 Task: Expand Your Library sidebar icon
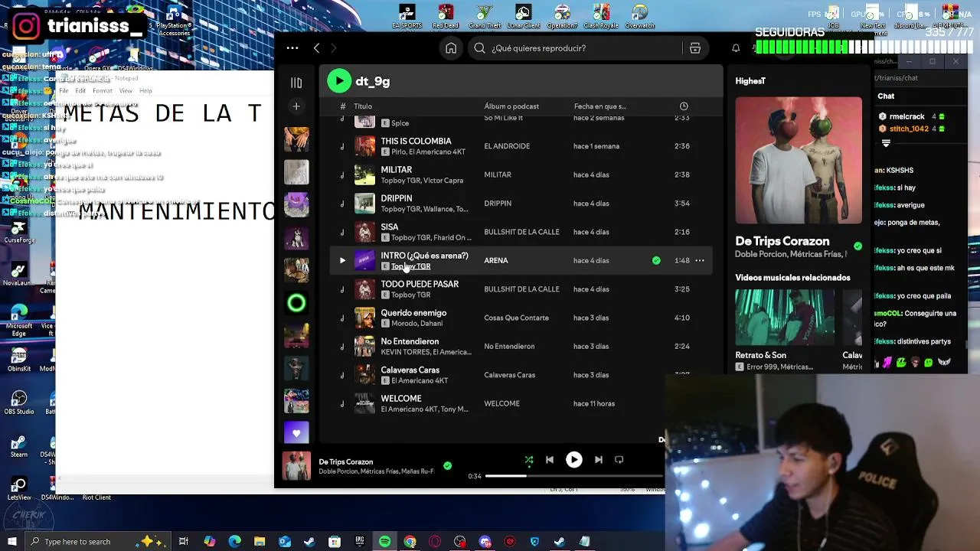(x=296, y=83)
